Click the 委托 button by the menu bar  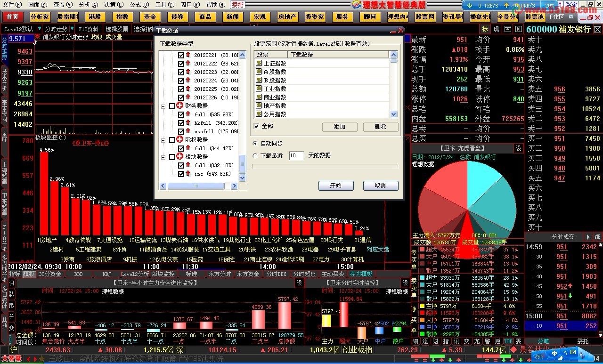click(238, 4)
